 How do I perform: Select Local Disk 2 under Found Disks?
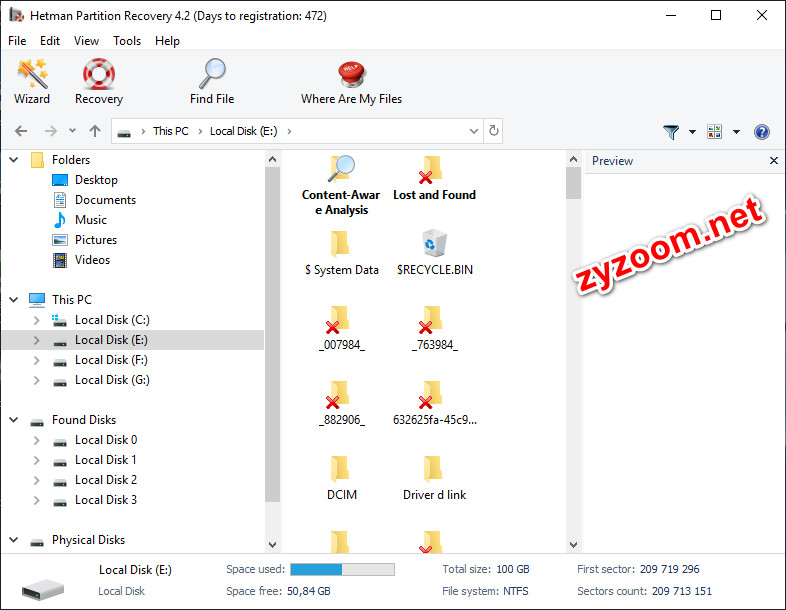pos(105,480)
